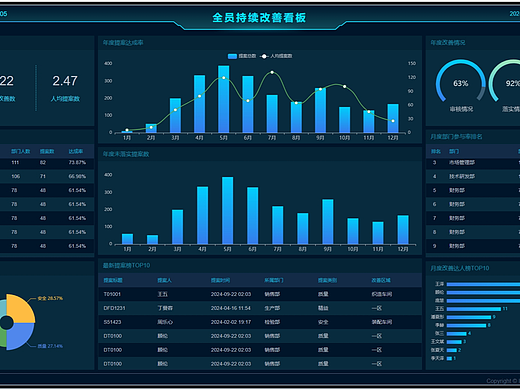Sort by the 排名 column header
Viewport: 520px width, 390px height.
(x=436, y=151)
